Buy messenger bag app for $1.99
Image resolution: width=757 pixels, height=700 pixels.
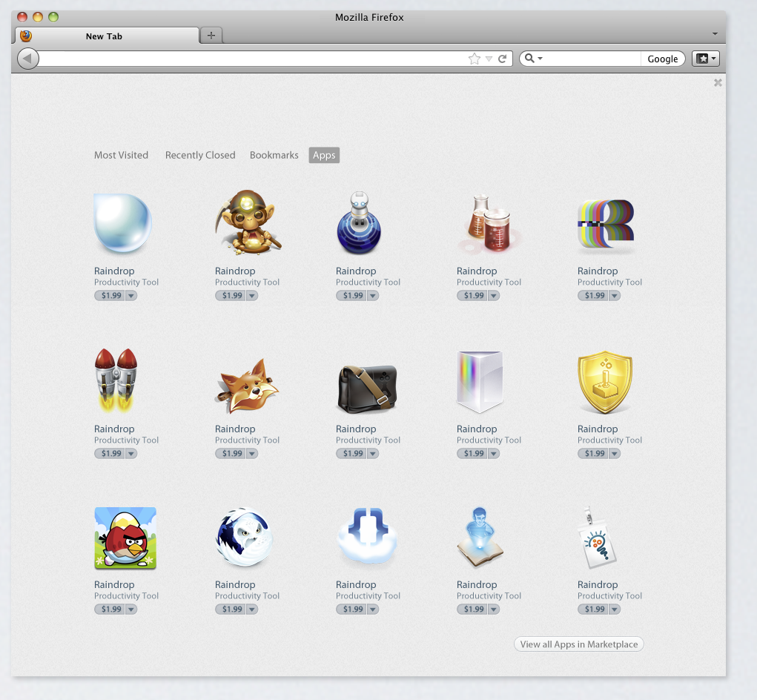pyautogui.click(x=351, y=453)
